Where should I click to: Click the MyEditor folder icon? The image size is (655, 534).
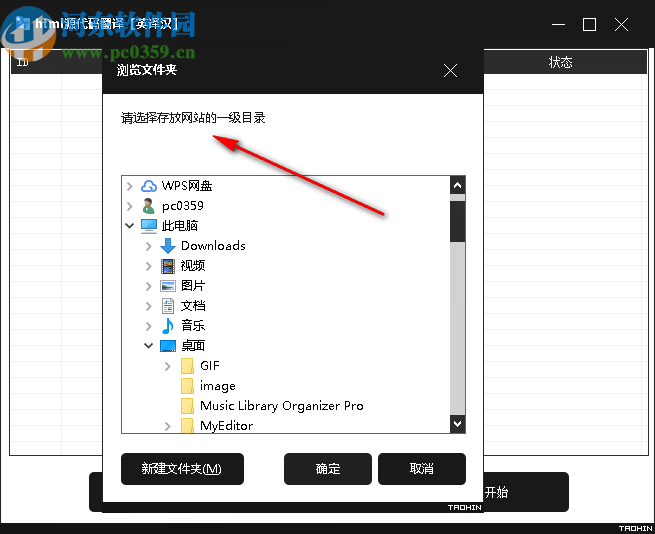(187, 425)
